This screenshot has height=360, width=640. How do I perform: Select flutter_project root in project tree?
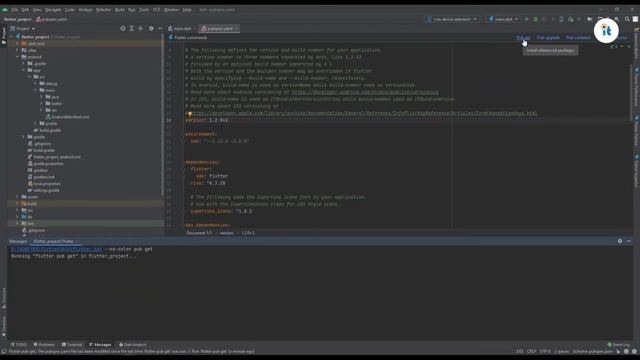(35, 37)
